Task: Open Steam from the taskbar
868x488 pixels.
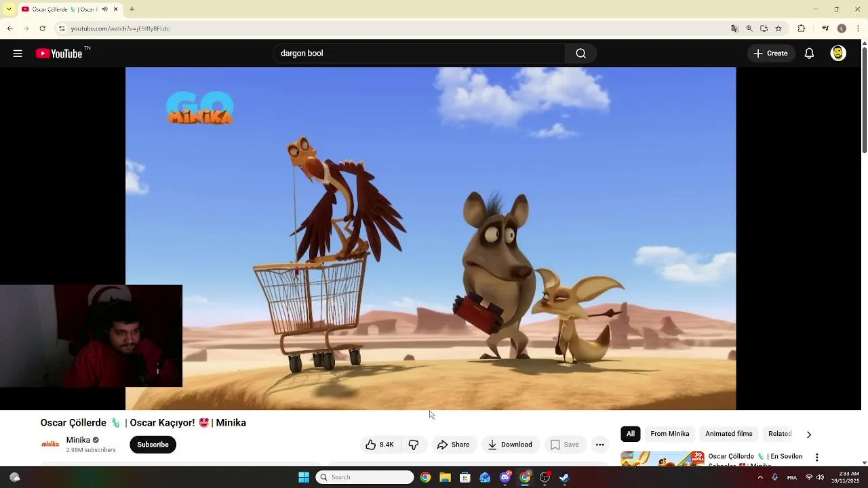Action: pyautogui.click(x=564, y=477)
